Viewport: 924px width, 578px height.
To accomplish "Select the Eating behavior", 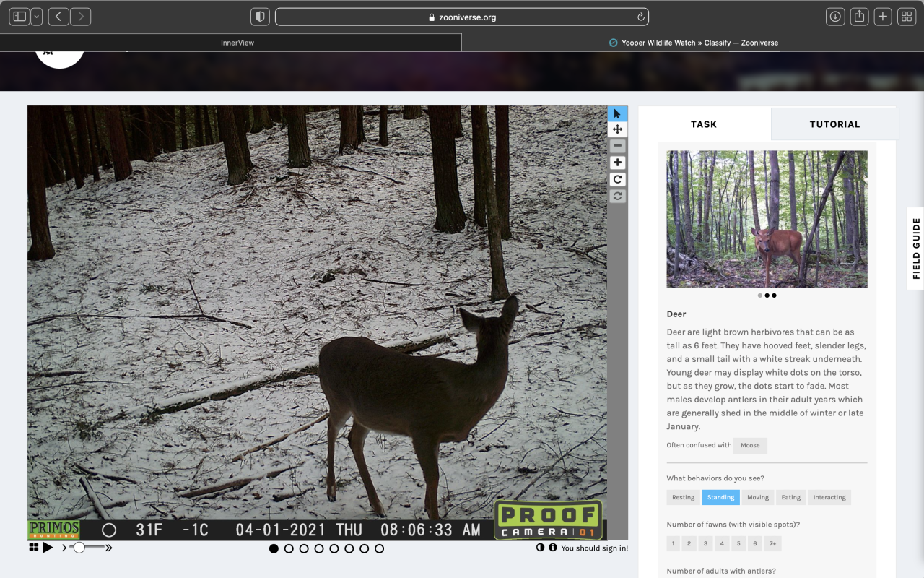I will pyautogui.click(x=791, y=497).
